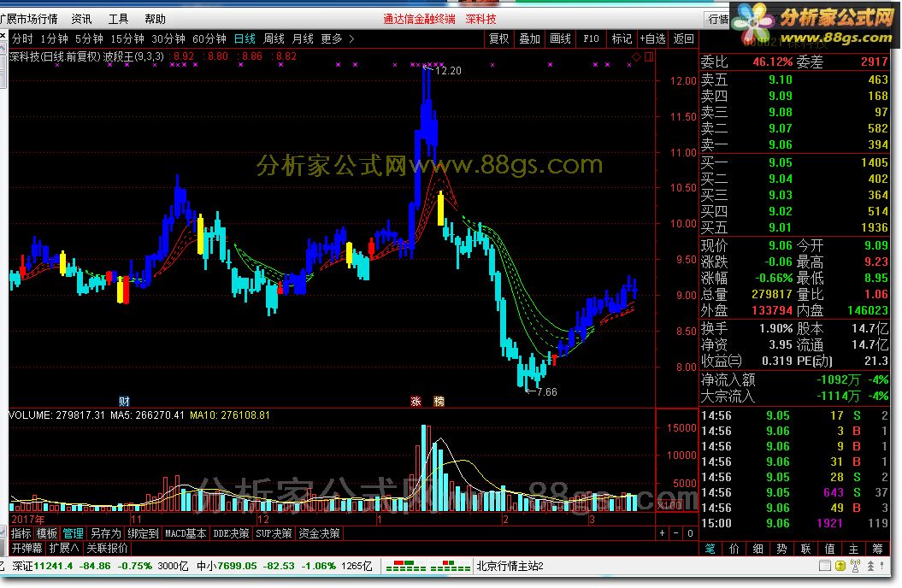
Task: Select the 资金决策 indicator template
Action: pyautogui.click(x=319, y=533)
